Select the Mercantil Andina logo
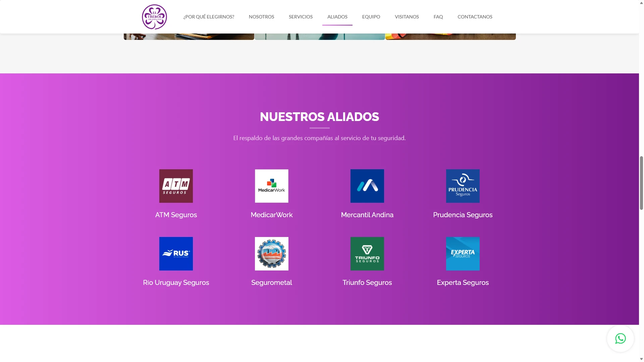The height and width of the screenshot is (362, 644). (x=367, y=186)
